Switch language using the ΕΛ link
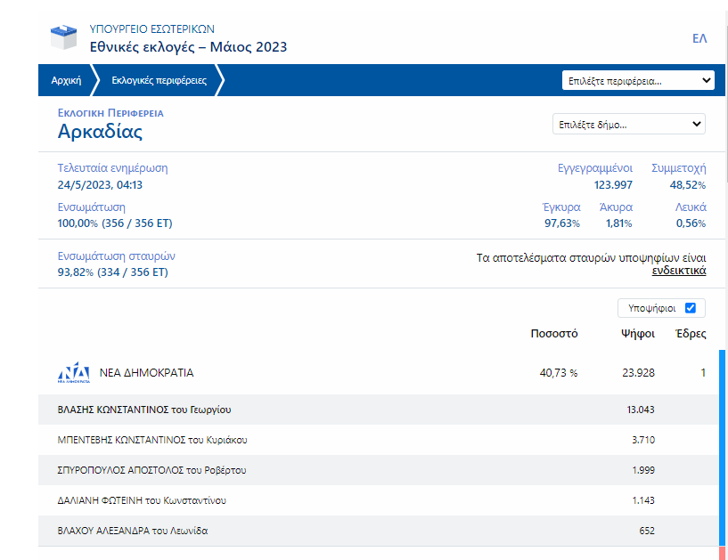728x560 pixels. tap(699, 38)
